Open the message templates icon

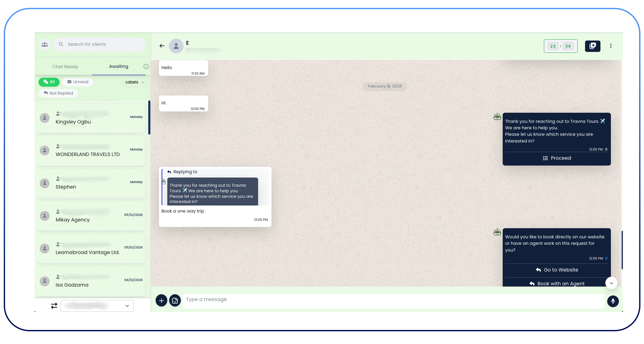coord(175,301)
